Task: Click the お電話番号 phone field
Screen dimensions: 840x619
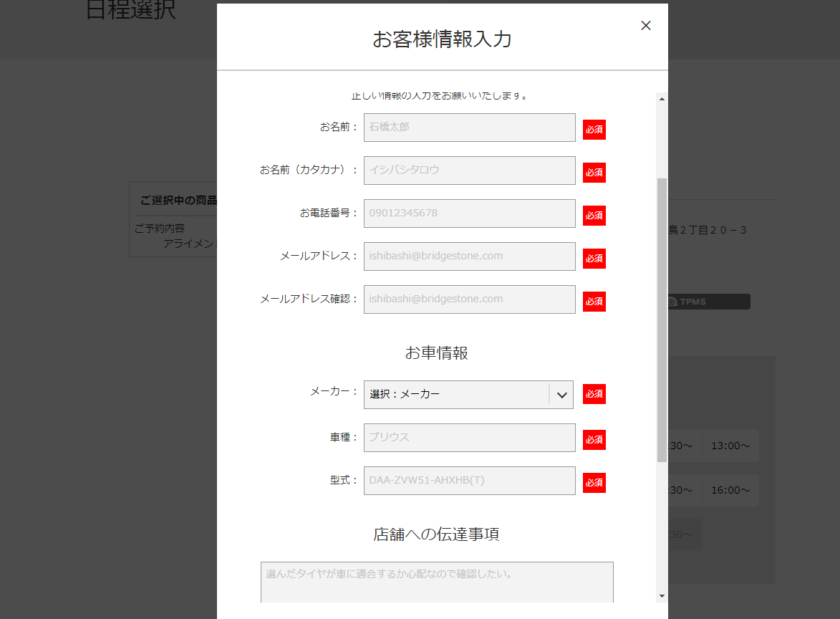Action: pyautogui.click(x=469, y=213)
